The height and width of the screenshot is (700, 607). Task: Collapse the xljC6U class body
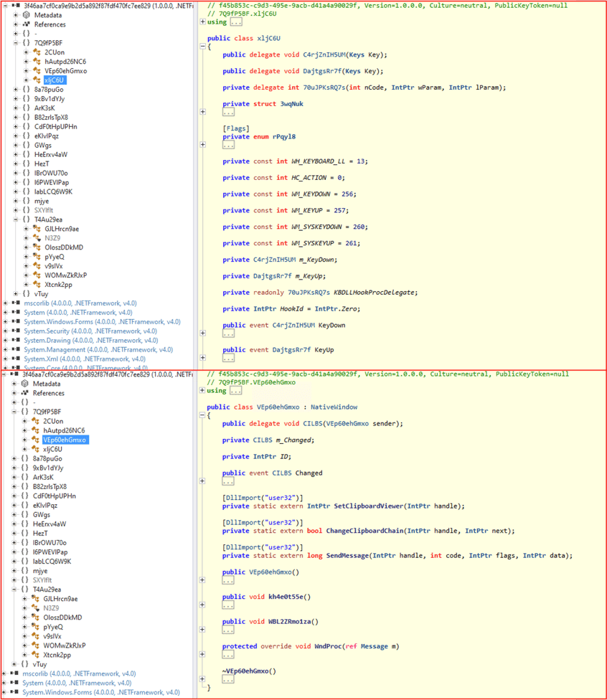[203, 46]
